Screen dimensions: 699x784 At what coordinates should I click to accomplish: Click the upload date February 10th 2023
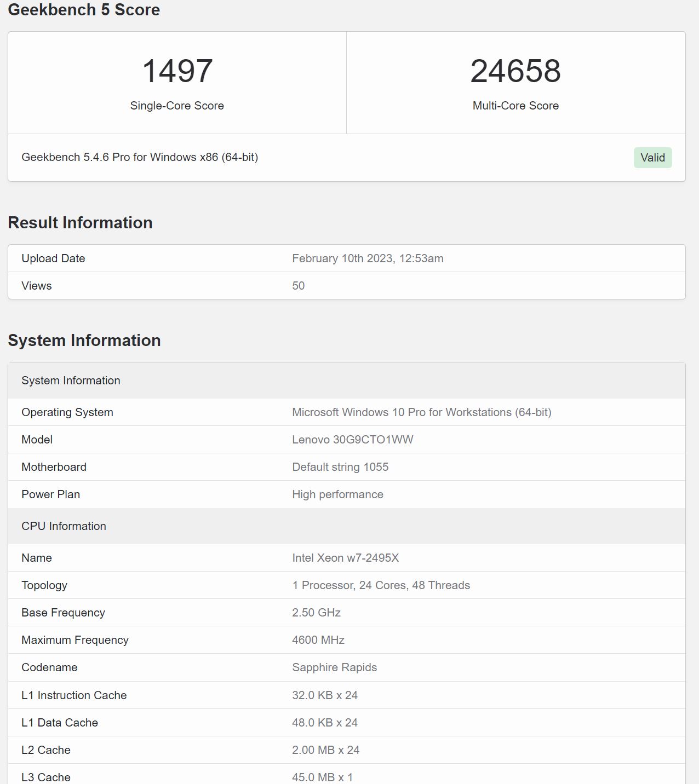coord(368,258)
